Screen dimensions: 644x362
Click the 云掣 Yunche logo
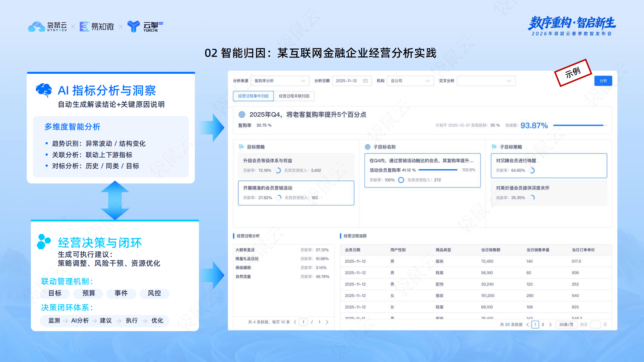145,27
